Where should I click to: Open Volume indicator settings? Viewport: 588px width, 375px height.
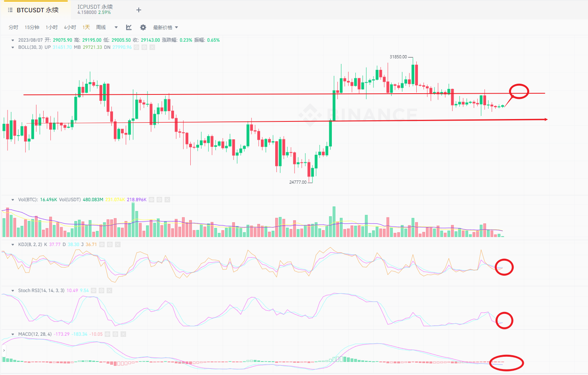(159, 200)
